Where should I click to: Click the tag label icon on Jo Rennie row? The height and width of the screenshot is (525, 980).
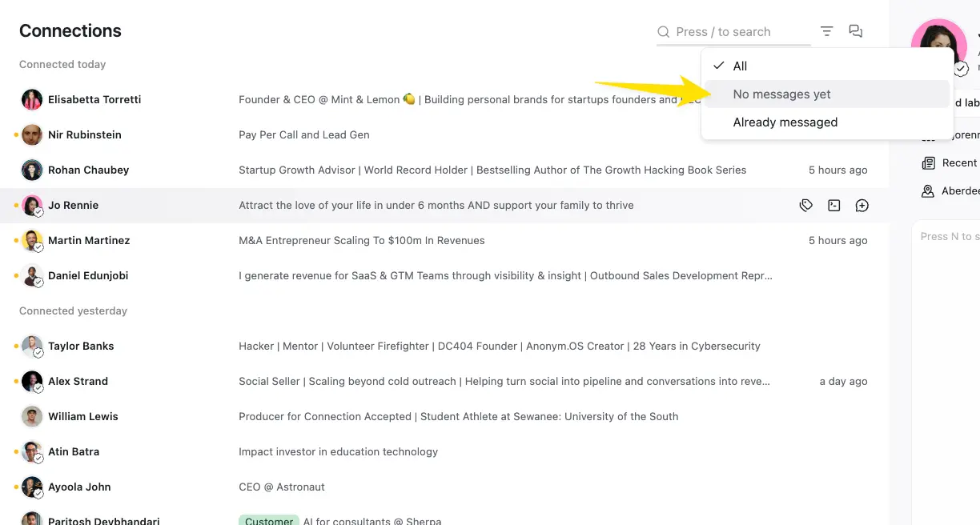pos(806,206)
